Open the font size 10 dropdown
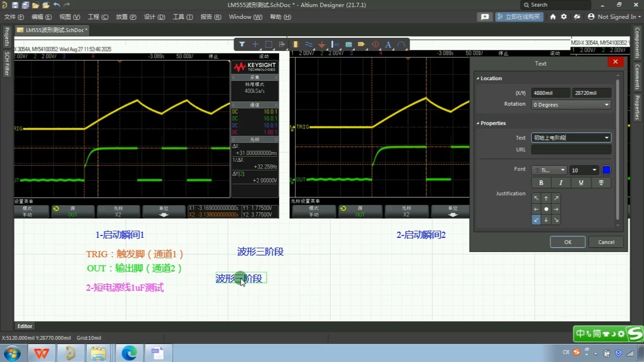 [584, 170]
